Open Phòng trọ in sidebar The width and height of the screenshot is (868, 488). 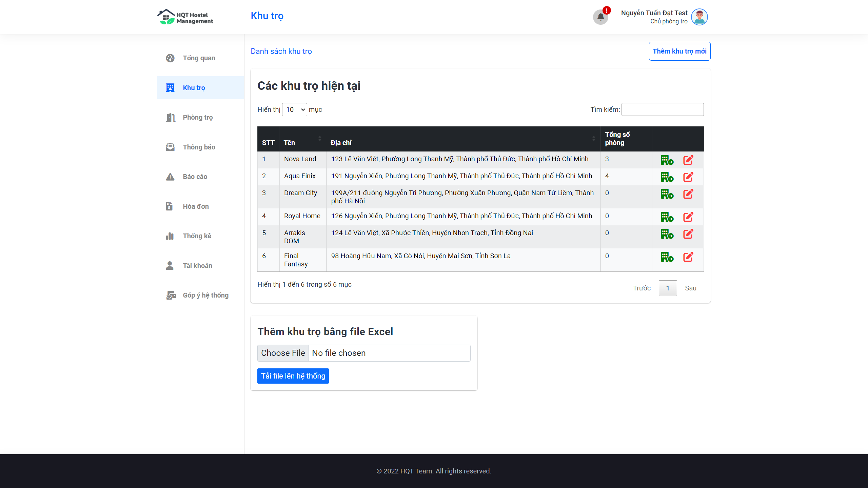[198, 117]
